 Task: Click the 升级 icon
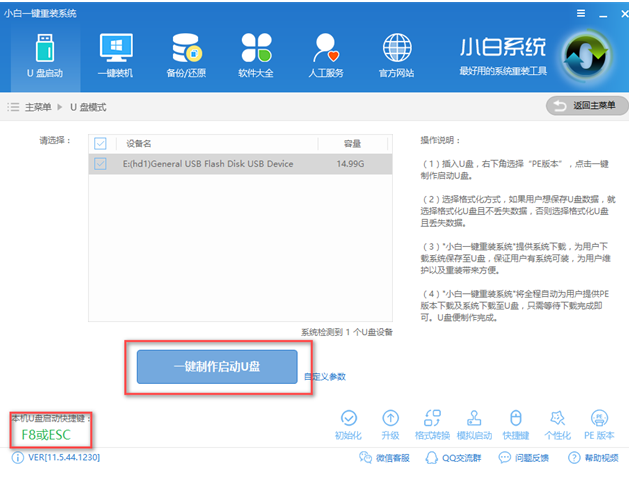coord(391,424)
